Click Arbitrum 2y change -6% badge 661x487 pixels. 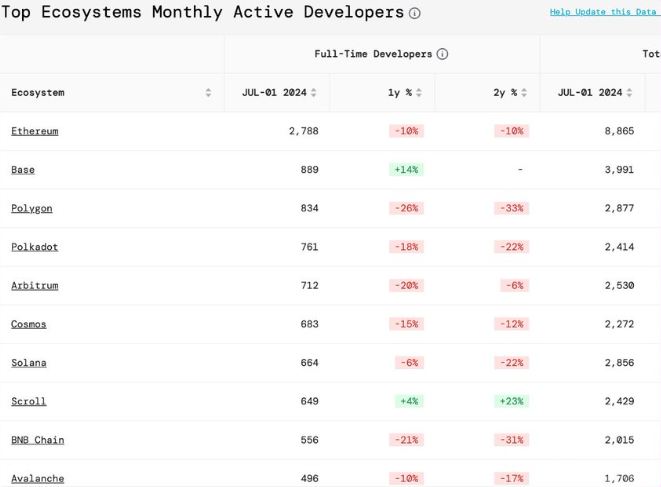coord(515,285)
